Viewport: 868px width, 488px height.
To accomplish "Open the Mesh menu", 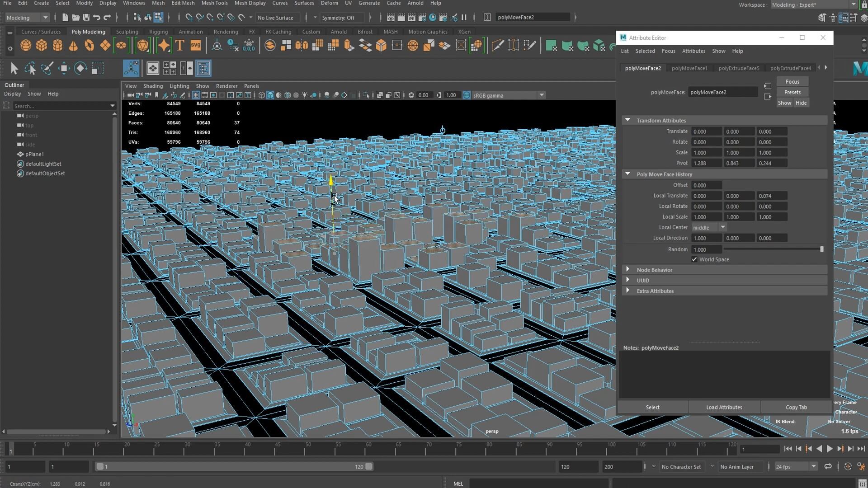I will tap(157, 2).
